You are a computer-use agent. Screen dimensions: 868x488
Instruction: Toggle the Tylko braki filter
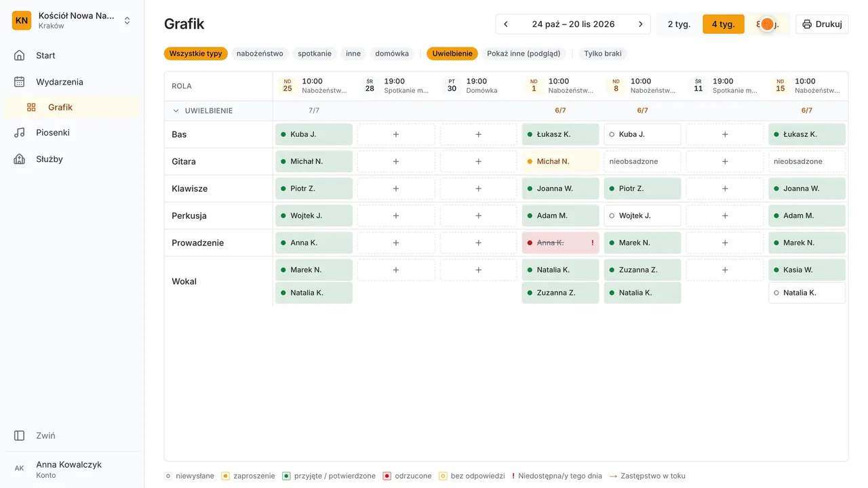(x=603, y=54)
